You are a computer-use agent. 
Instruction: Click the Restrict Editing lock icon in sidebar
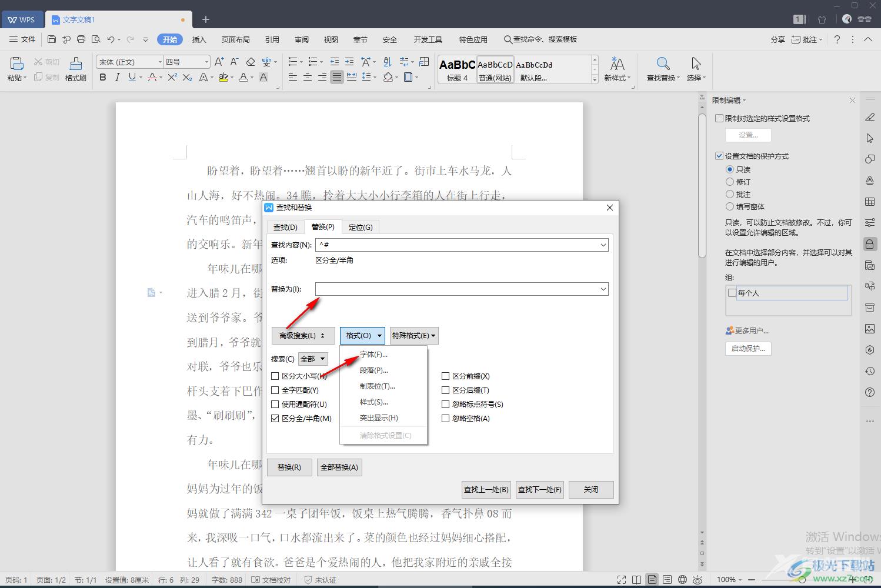(870, 244)
